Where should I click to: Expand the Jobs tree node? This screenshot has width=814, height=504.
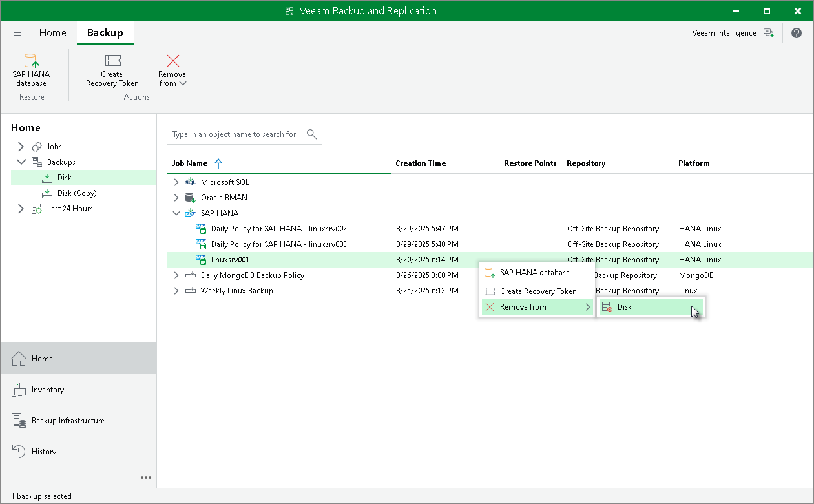coord(21,147)
